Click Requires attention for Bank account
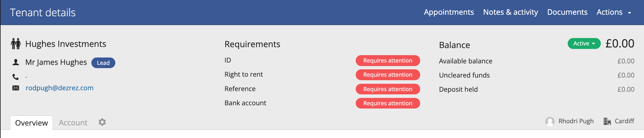 click(x=388, y=103)
